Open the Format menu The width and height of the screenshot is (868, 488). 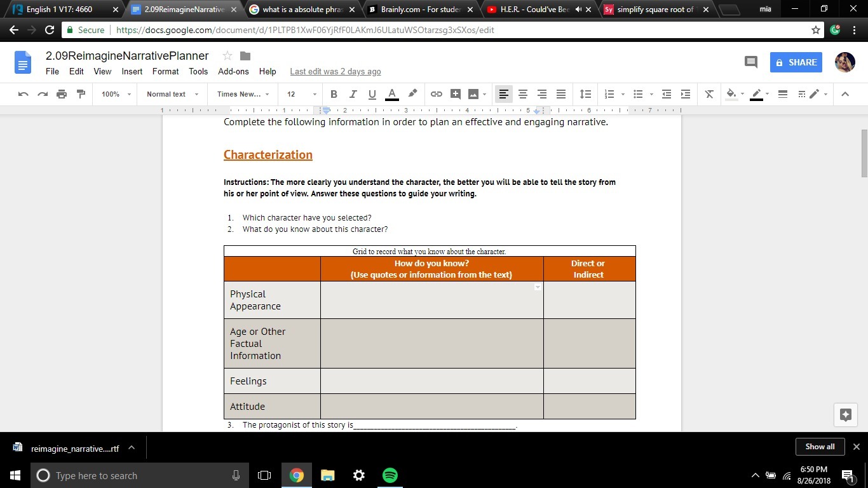coord(165,71)
